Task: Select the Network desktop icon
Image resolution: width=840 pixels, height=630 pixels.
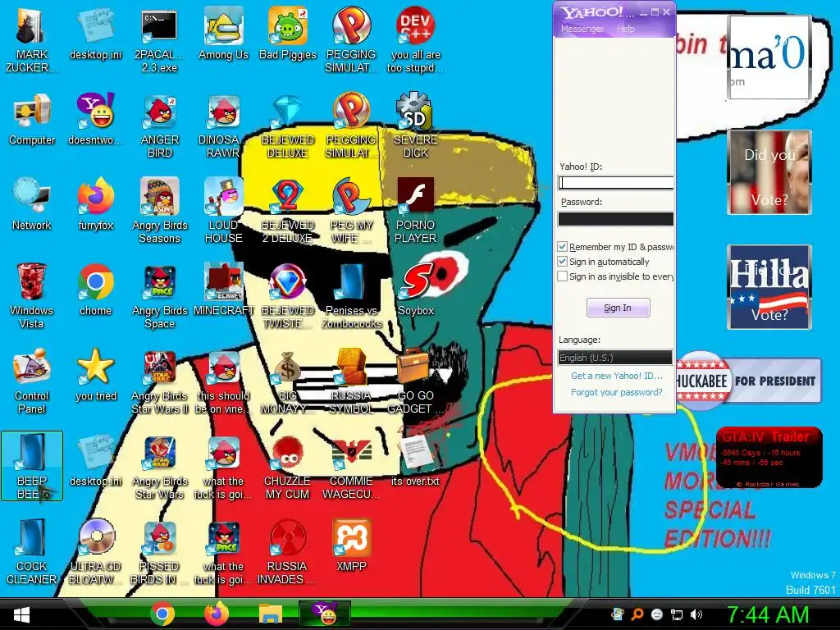Action: click(x=32, y=204)
